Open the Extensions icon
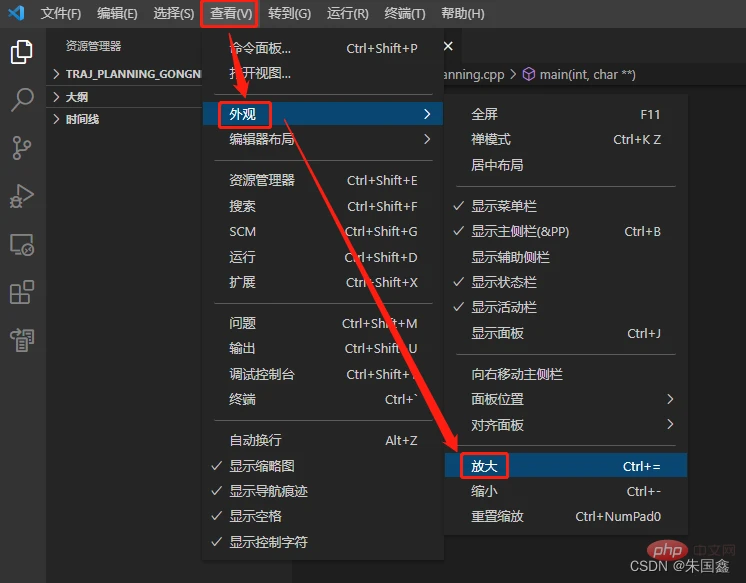Viewport: 746px width, 583px height. [x=21, y=292]
